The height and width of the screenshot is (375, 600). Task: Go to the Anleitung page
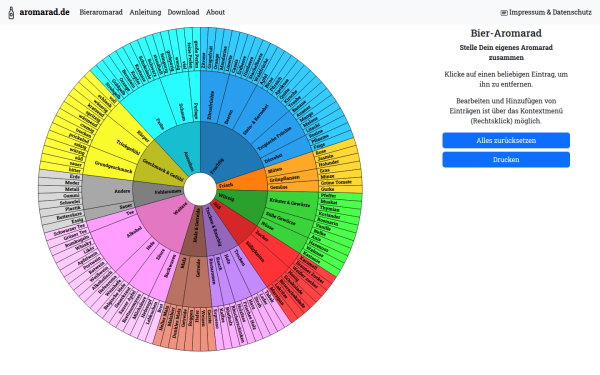145,12
